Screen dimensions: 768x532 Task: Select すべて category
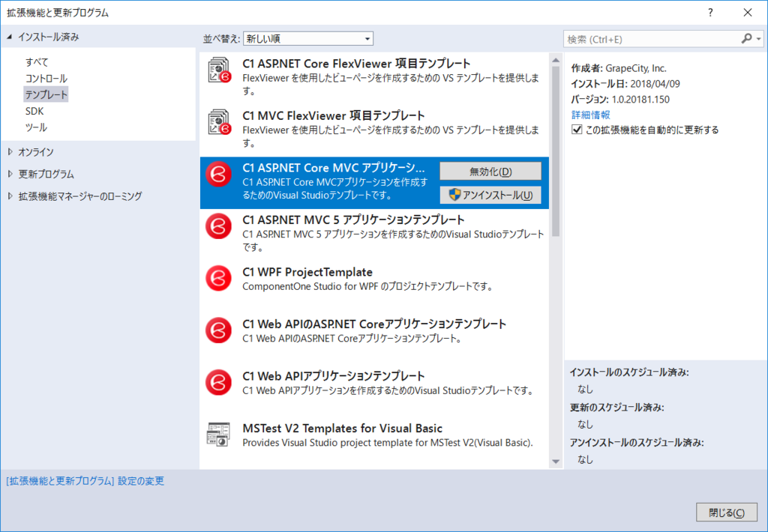(x=37, y=62)
